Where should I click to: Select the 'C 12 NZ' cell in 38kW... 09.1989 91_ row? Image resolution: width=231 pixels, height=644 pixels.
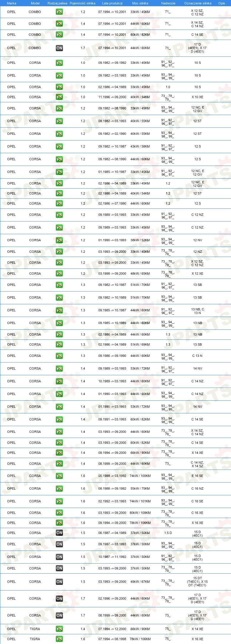(197, 215)
